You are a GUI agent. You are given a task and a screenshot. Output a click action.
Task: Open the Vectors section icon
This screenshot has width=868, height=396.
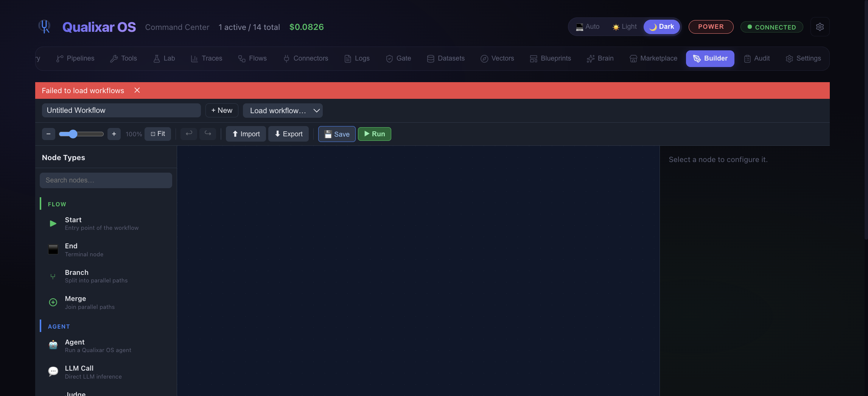484,58
